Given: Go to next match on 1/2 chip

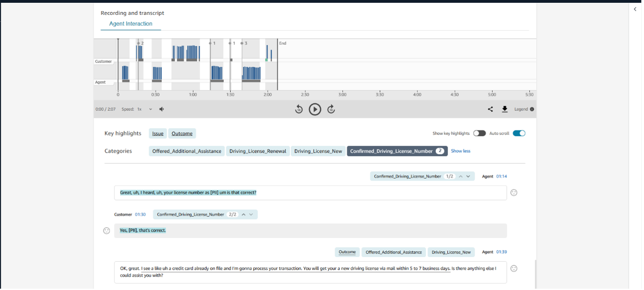Looking at the screenshot, I should (469, 176).
